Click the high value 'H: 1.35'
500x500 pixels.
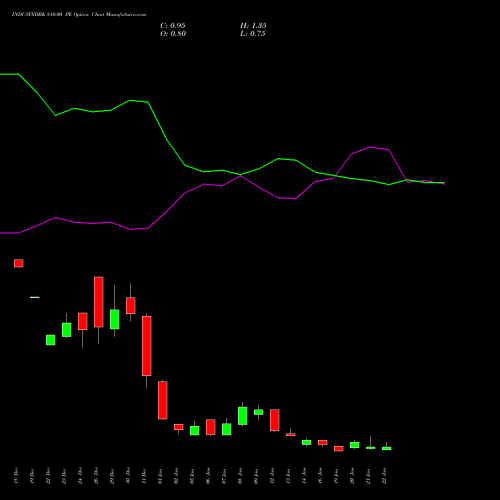coord(253,26)
